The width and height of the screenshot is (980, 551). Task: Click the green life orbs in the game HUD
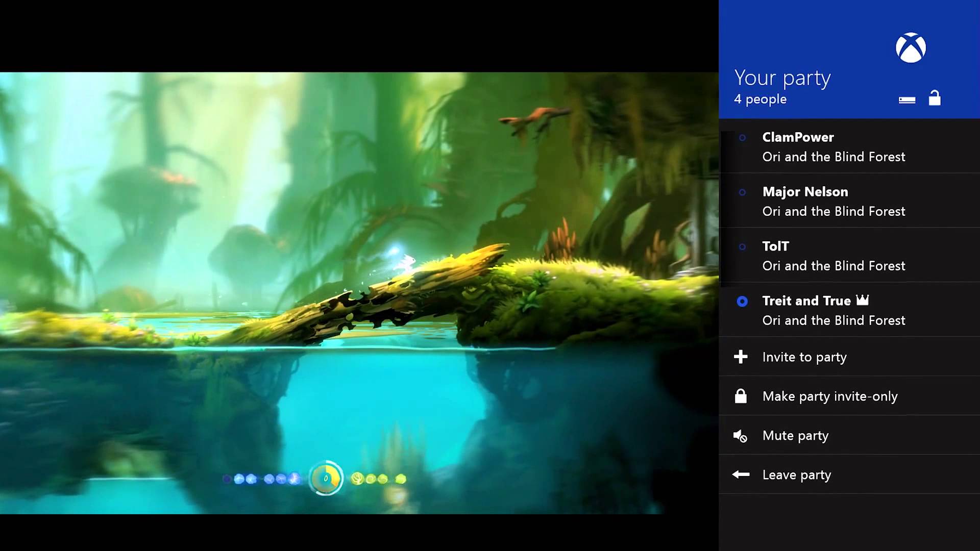click(x=379, y=479)
